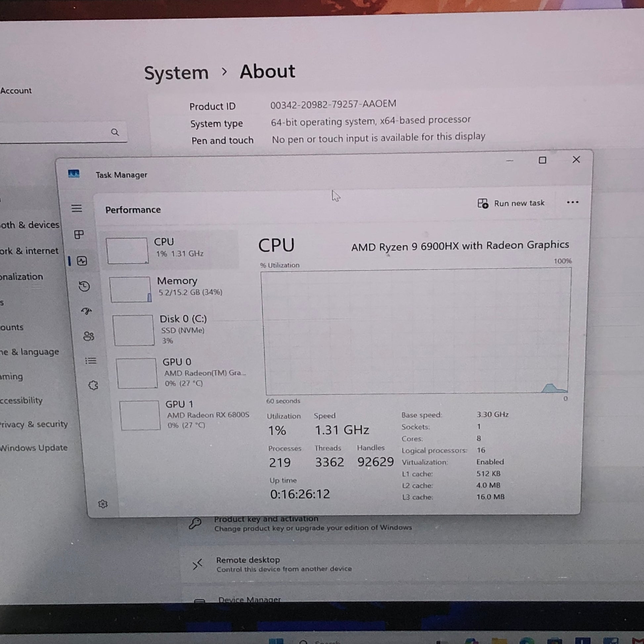Open the Services icon in Task Manager
The width and height of the screenshot is (644, 644).
tap(93, 385)
